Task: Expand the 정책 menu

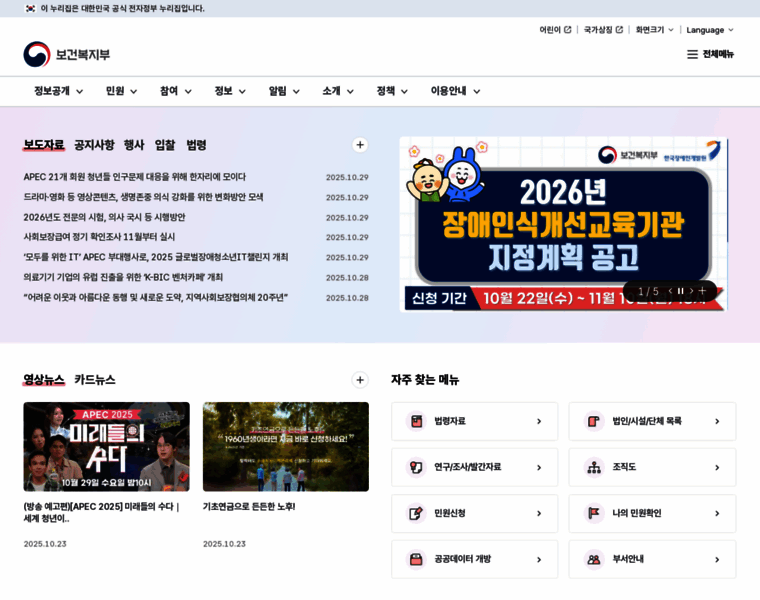Action: pos(392,91)
